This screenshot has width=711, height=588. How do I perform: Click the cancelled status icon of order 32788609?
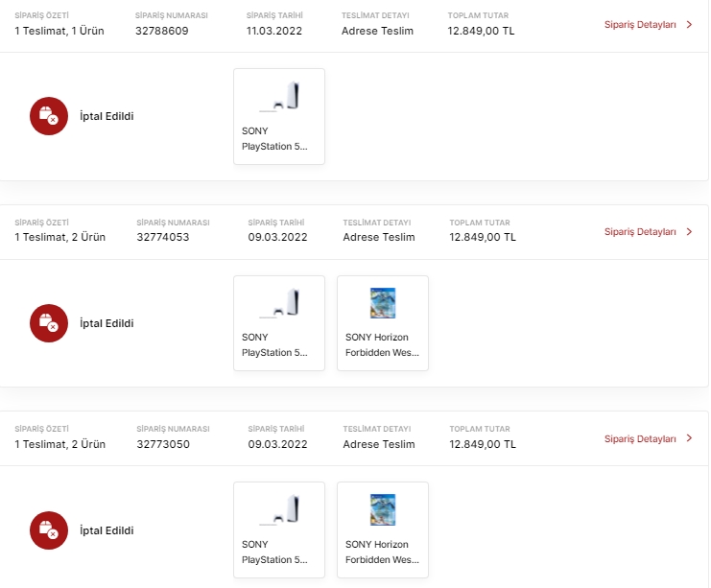[48, 116]
